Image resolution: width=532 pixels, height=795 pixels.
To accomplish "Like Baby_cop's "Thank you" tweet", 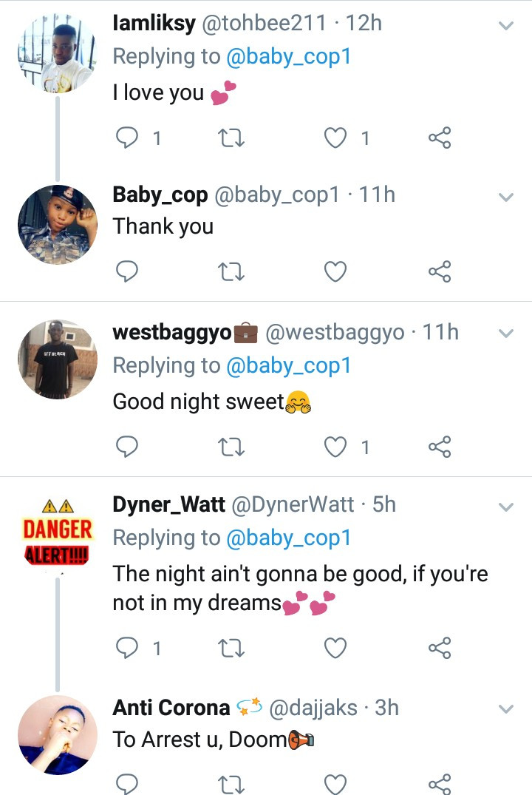I will pos(336,272).
